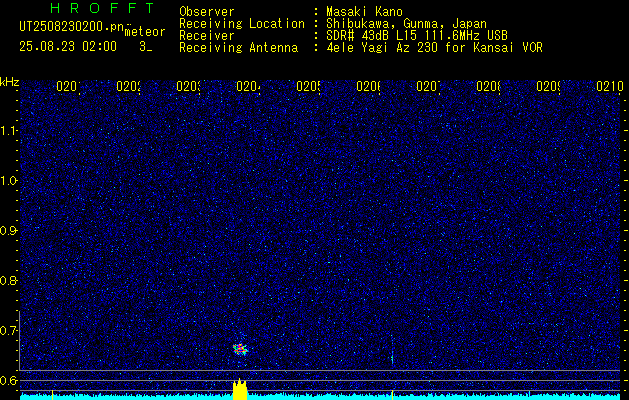Click the date 25.08.23 02:00 text
This screenshot has height=400, width=629.
[x=68, y=47]
